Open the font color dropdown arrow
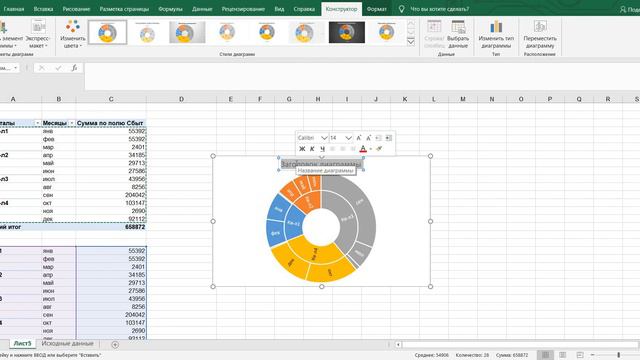Viewport: 640px width, 360px height. coord(371,149)
